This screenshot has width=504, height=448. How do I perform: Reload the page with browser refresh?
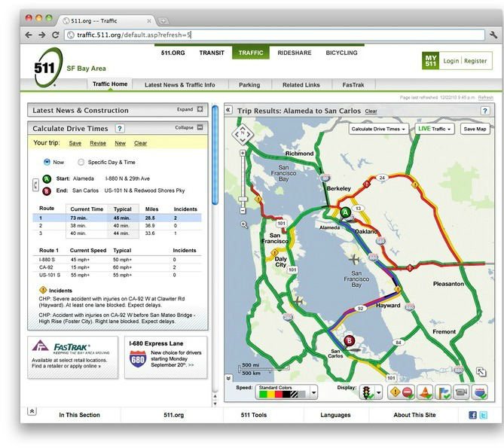(55, 35)
